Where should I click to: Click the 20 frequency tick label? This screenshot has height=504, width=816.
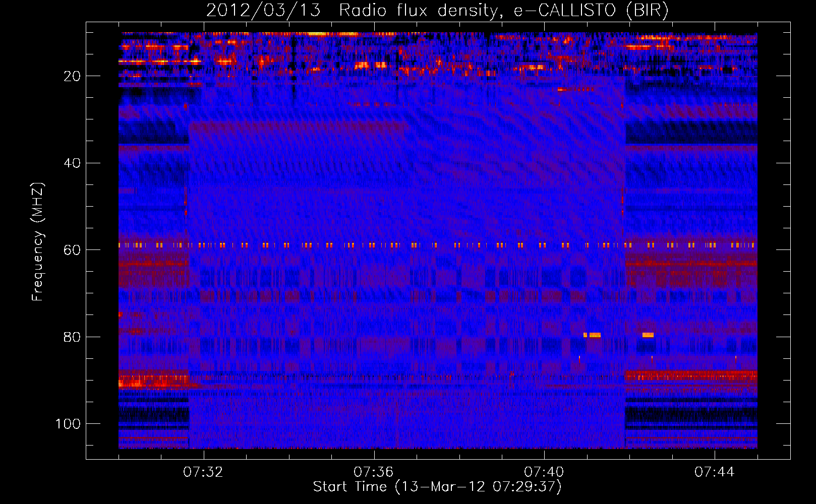[x=72, y=76]
